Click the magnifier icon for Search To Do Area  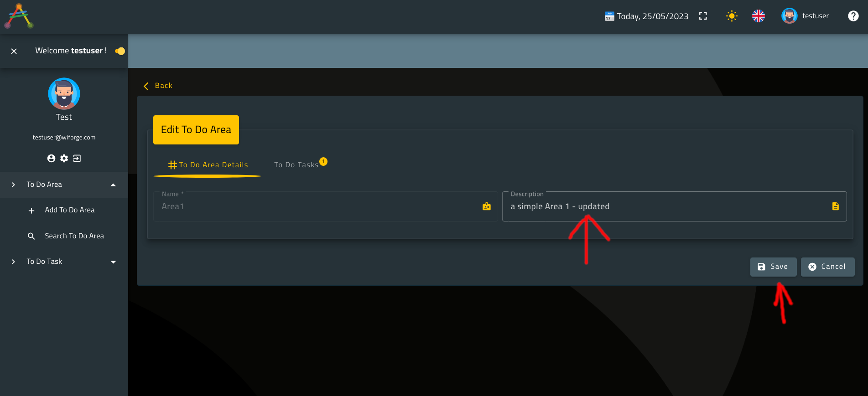[x=31, y=236]
